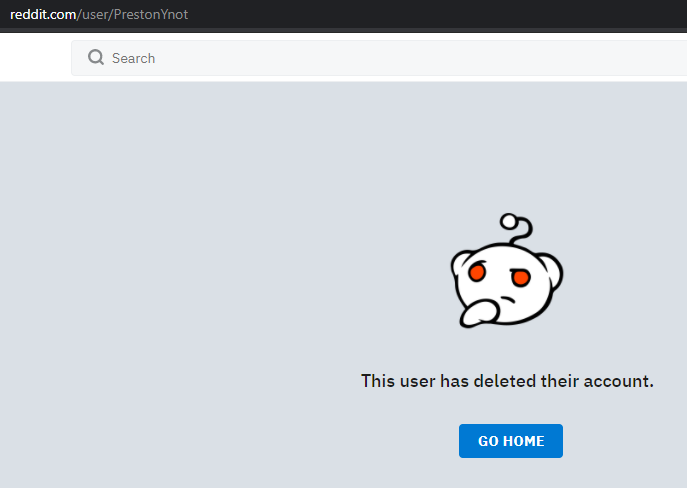687x488 pixels.
Task: Click the word 'HOME' on the blue button
Action: pyautogui.click(x=524, y=441)
